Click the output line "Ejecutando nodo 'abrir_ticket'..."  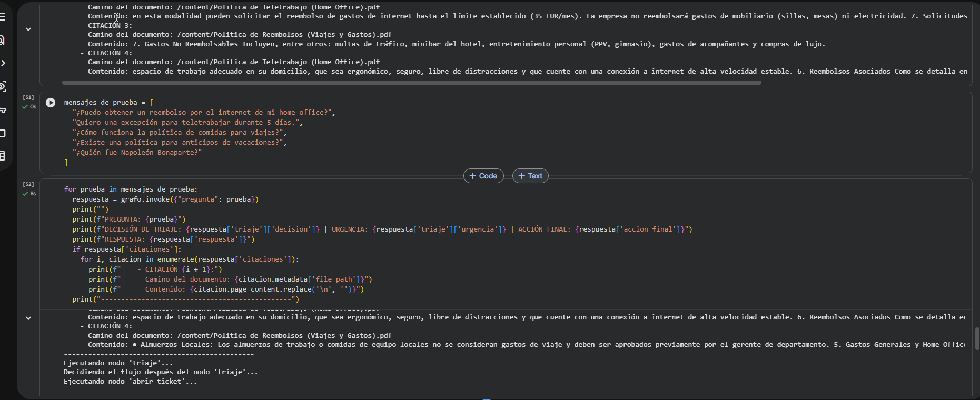[x=130, y=382]
